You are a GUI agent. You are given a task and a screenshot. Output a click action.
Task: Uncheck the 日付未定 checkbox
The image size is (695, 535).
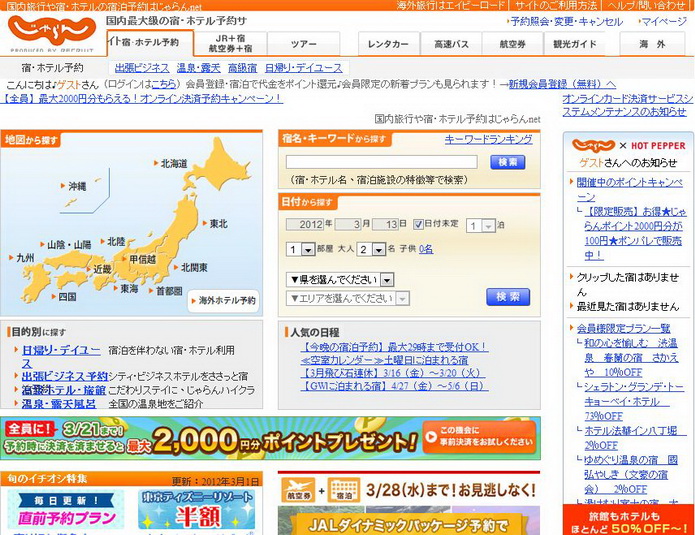point(418,224)
